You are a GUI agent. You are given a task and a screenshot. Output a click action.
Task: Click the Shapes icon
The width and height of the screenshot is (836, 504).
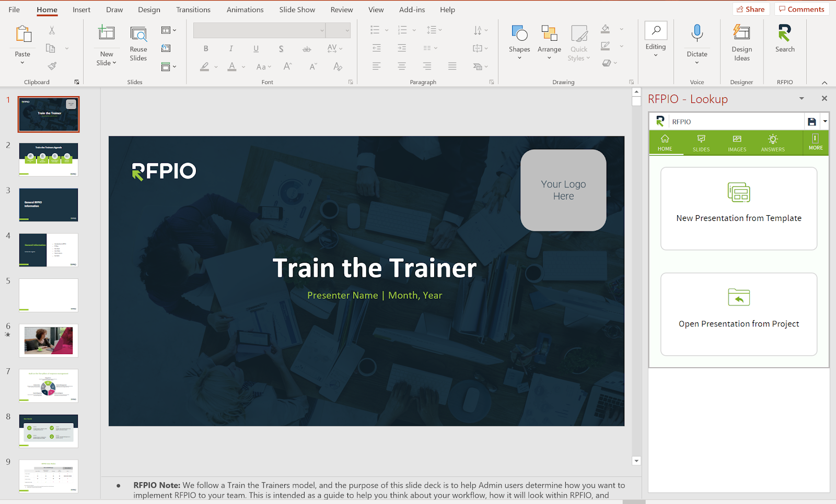(519, 33)
